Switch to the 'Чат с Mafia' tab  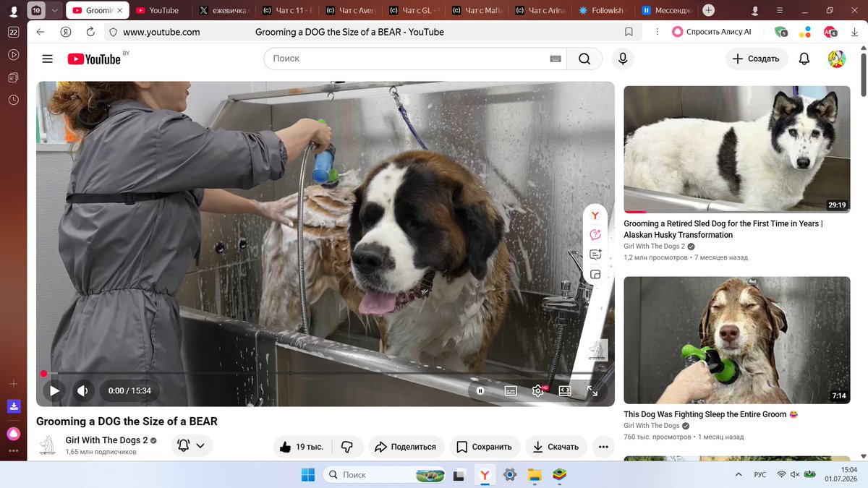pyautogui.click(x=476, y=10)
